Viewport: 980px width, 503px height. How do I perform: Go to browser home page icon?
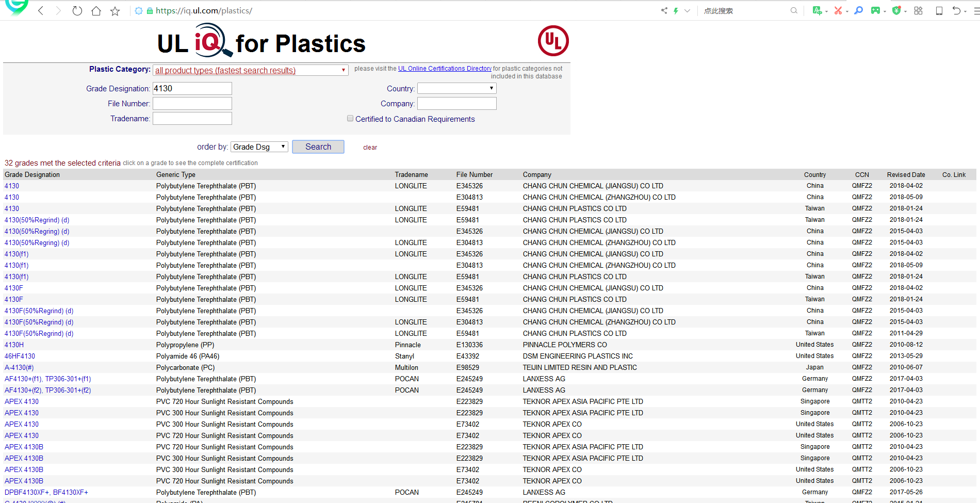pyautogui.click(x=96, y=11)
